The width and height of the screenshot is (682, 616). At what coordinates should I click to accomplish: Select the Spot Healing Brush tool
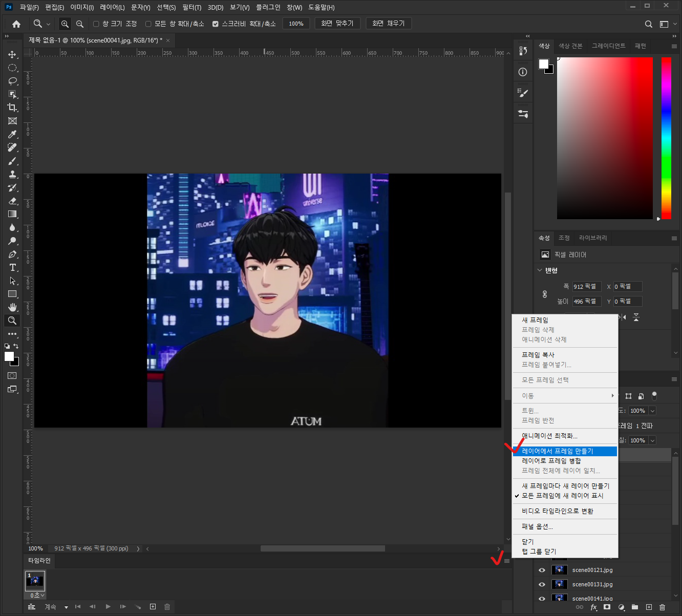click(12, 147)
